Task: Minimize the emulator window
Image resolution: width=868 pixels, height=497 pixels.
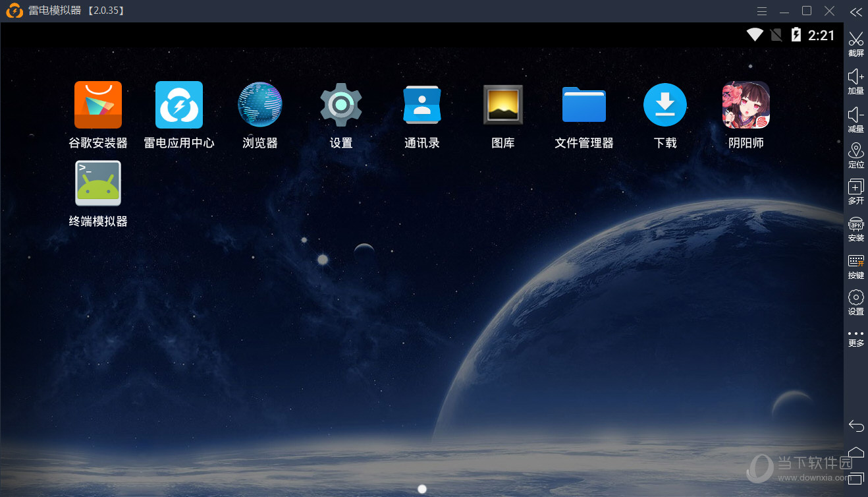Action: [784, 11]
